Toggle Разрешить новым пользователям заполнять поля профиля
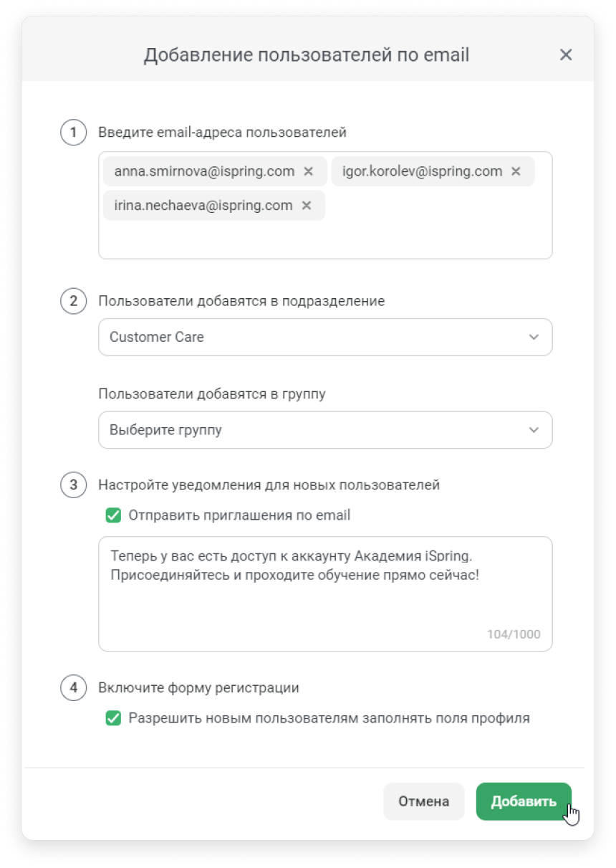The width and height of the screenshot is (616, 868). point(113,718)
